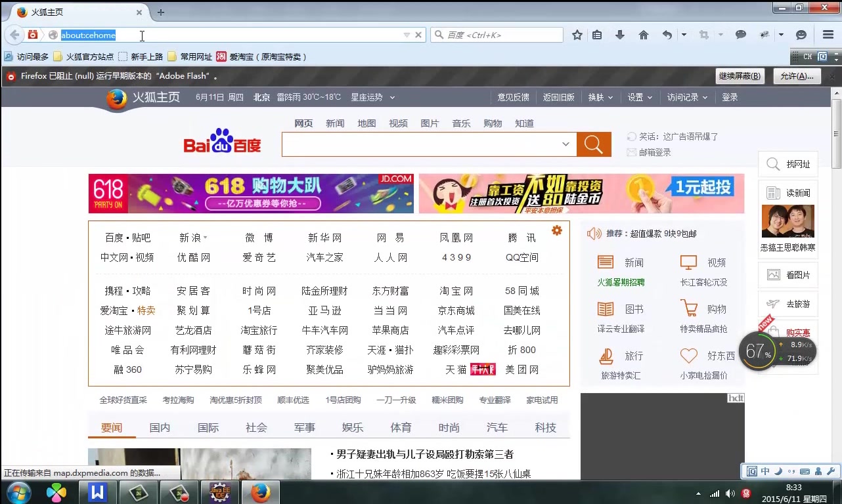This screenshot has height=504, width=842.
Task: Click the undo curved arrow toolbar icon
Action: (x=667, y=35)
